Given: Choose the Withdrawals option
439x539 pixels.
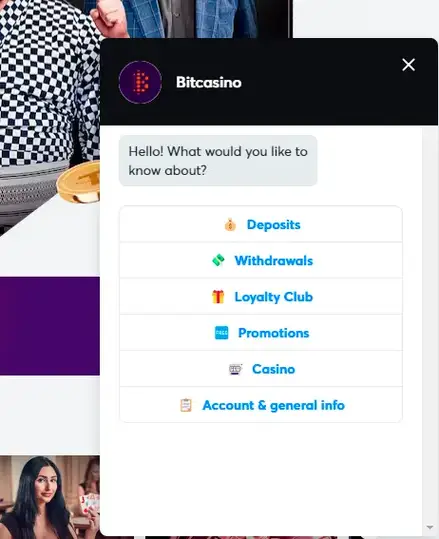Looking at the screenshot, I should click(x=261, y=261).
